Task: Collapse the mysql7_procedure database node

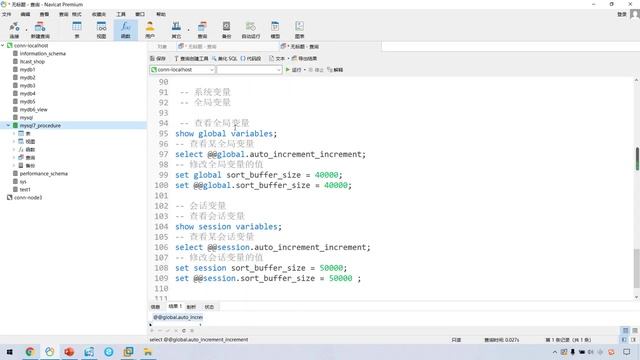Action: click(x=8, y=125)
